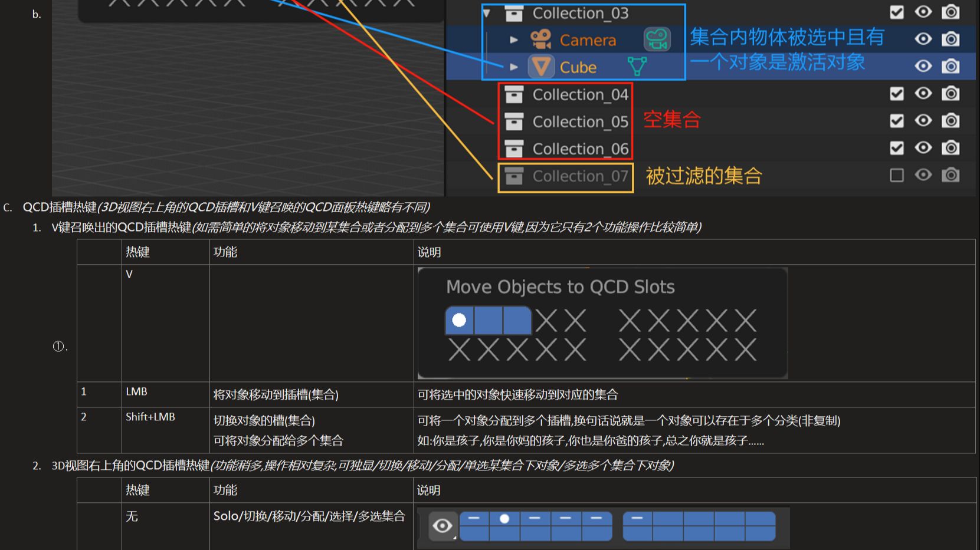The height and width of the screenshot is (550, 980).
Task: Expand the Cube object hierarchy
Action: [x=514, y=67]
